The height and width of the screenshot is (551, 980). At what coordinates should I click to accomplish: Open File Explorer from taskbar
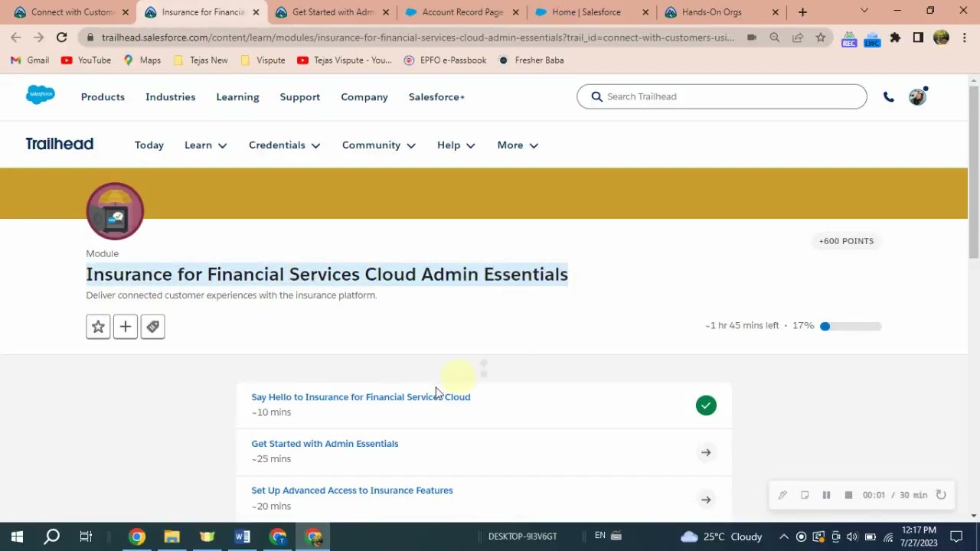(171, 536)
